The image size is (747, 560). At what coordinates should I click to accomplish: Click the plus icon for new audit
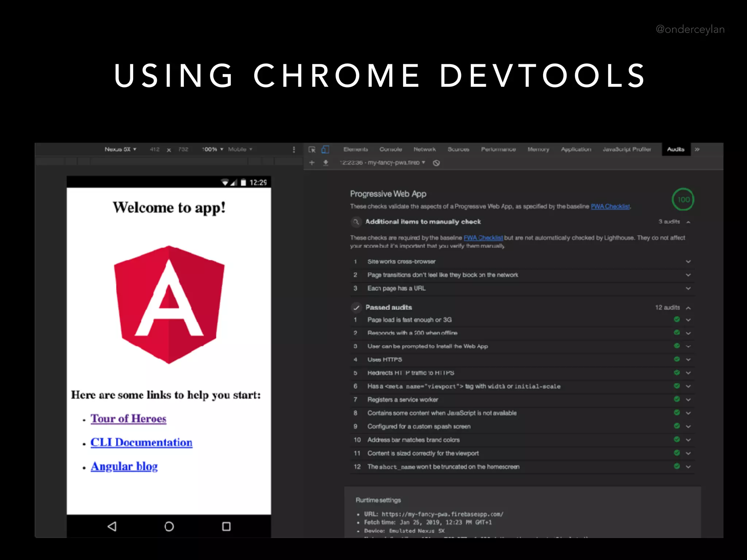[312, 163]
